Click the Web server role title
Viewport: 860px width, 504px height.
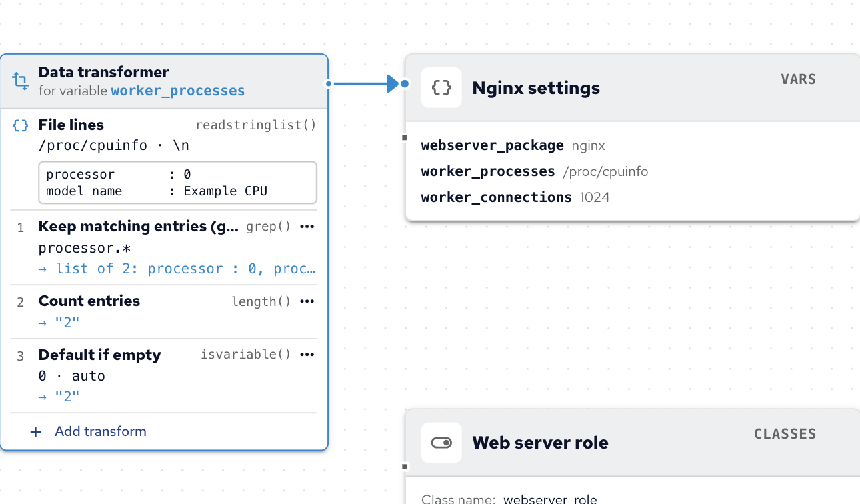click(x=540, y=443)
